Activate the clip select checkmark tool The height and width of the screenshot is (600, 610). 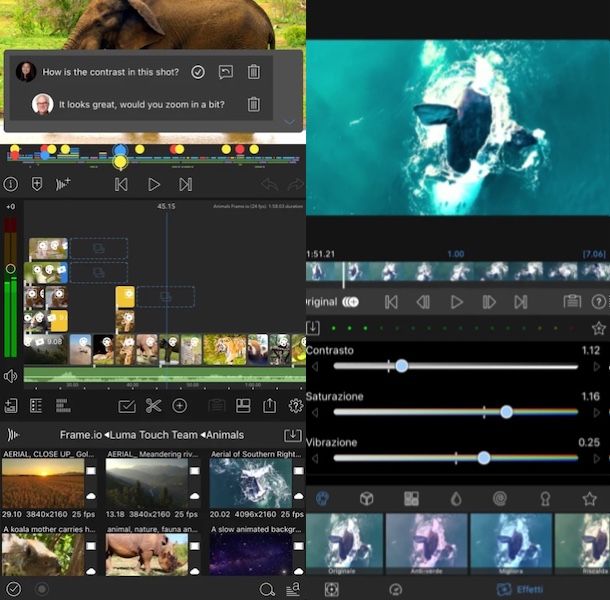[127, 406]
